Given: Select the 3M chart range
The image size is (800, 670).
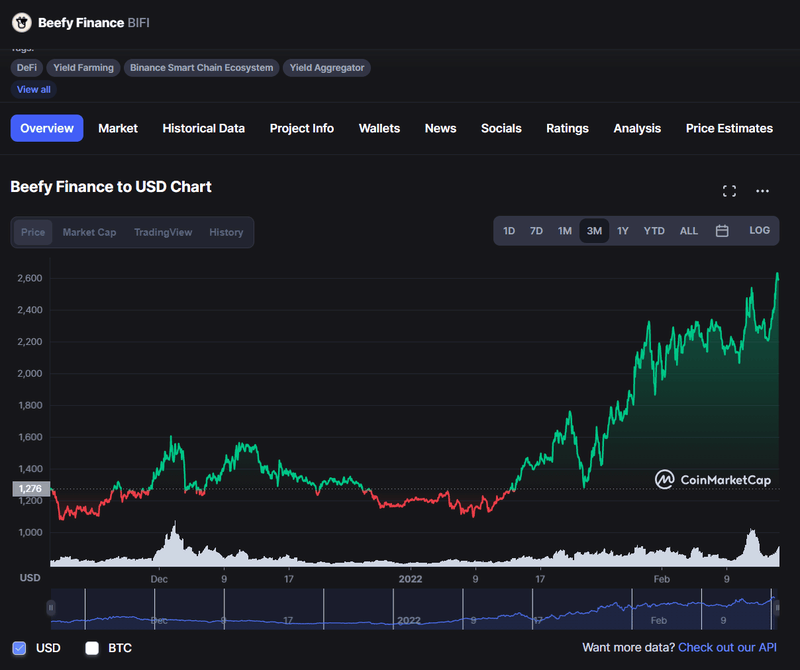Looking at the screenshot, I should coord(594,231).
